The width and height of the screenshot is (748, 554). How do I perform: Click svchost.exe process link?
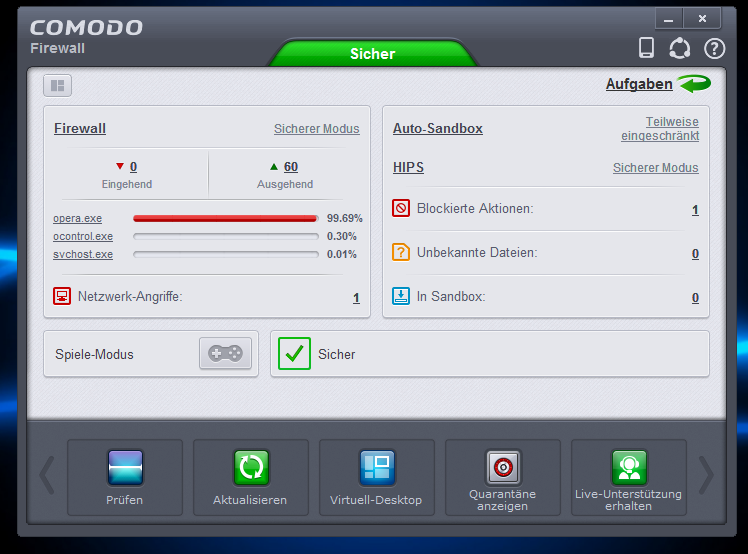(83, 254)
